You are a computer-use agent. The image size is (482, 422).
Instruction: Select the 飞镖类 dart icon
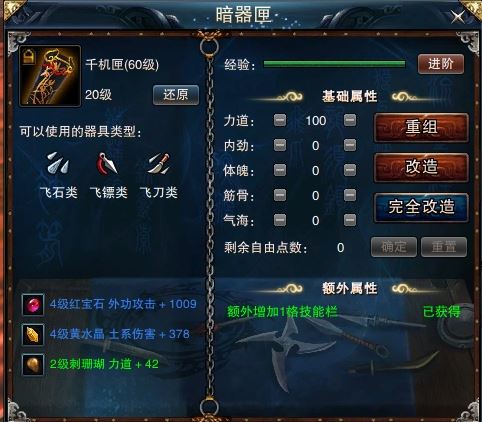(108, 163)
